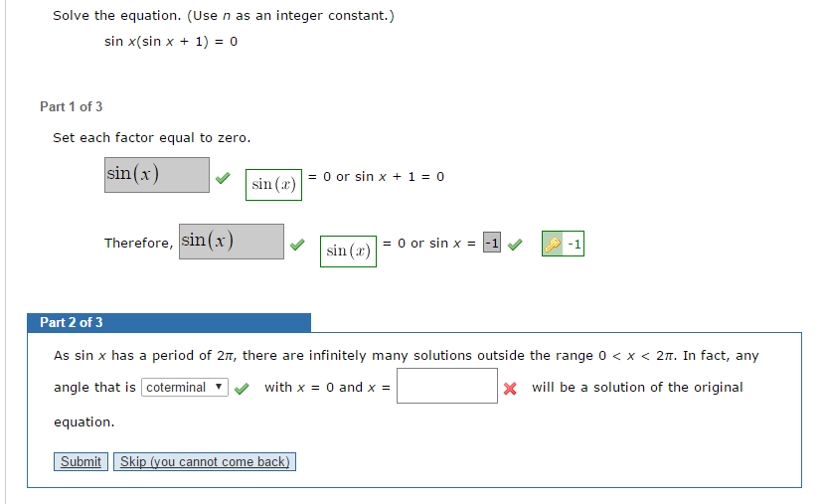
Task: Click the green-bordered sin(x) preview in the first row
Action: 273,184
